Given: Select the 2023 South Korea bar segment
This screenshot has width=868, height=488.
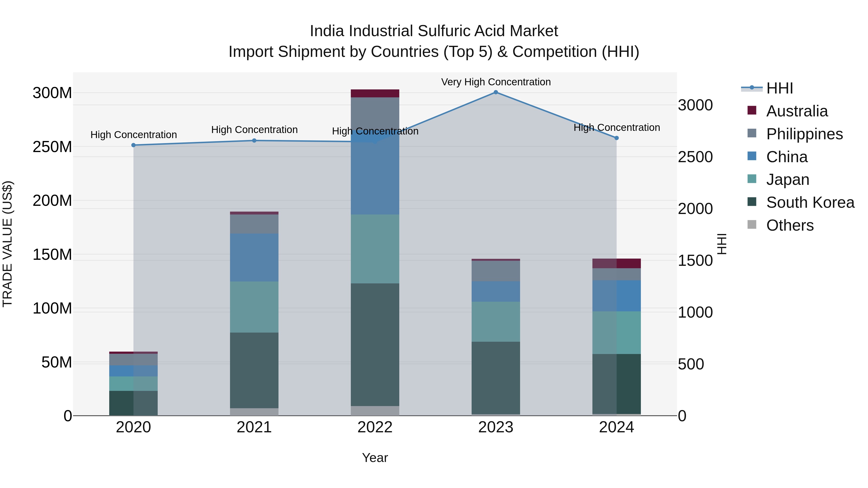Looking at the screenshot, I should [496, 378].
